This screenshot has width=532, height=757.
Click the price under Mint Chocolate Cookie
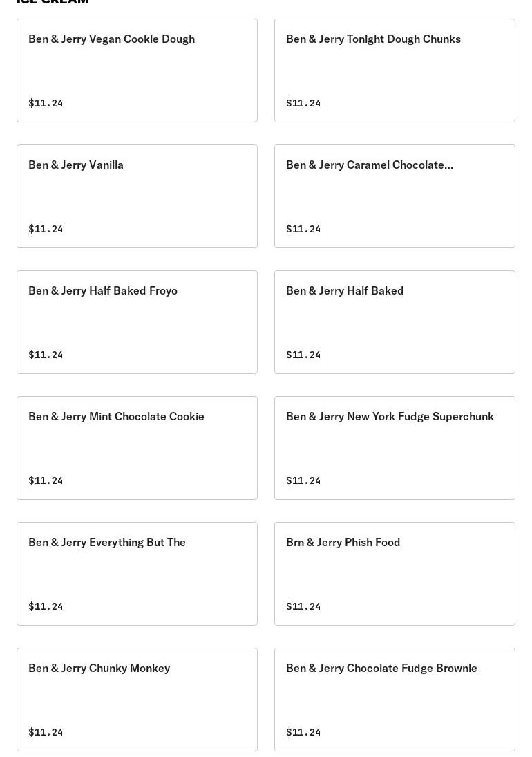click(x=46, y=480)
